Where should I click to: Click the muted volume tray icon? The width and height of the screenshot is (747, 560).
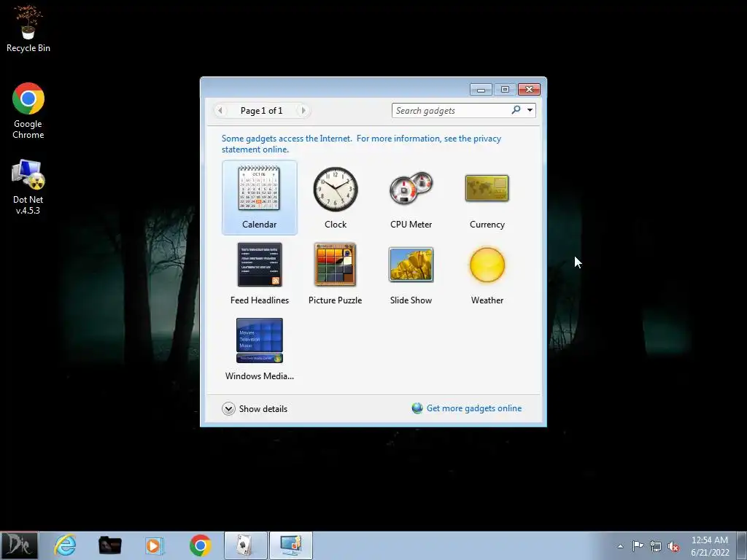[673, 546]
